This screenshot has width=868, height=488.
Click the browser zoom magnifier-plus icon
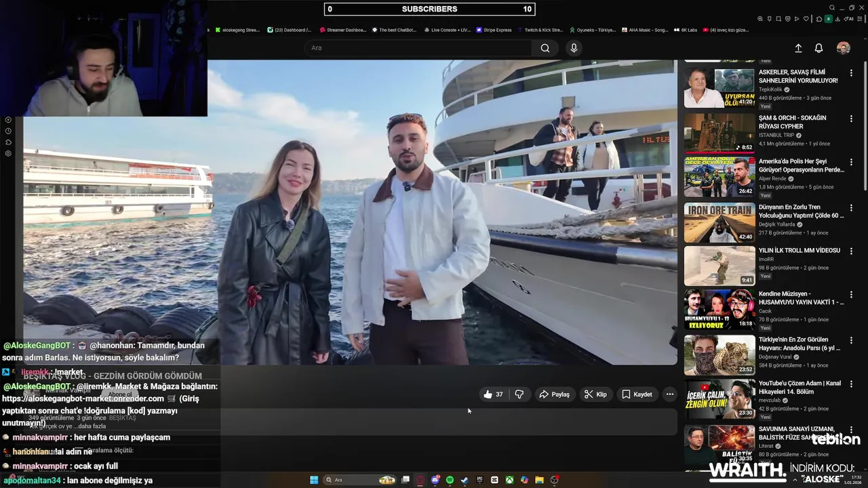pos(760,19)
